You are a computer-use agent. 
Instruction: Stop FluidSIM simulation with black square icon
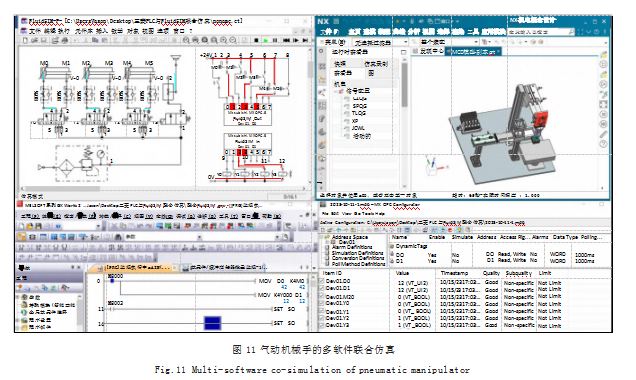(256, 40)
